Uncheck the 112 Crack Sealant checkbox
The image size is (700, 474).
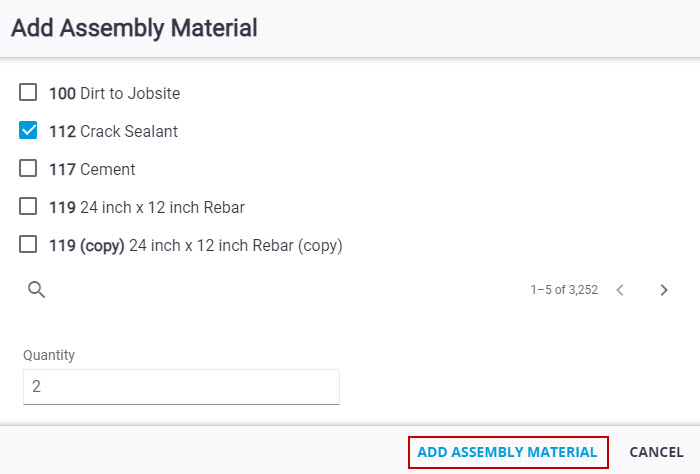click(28, 130)
